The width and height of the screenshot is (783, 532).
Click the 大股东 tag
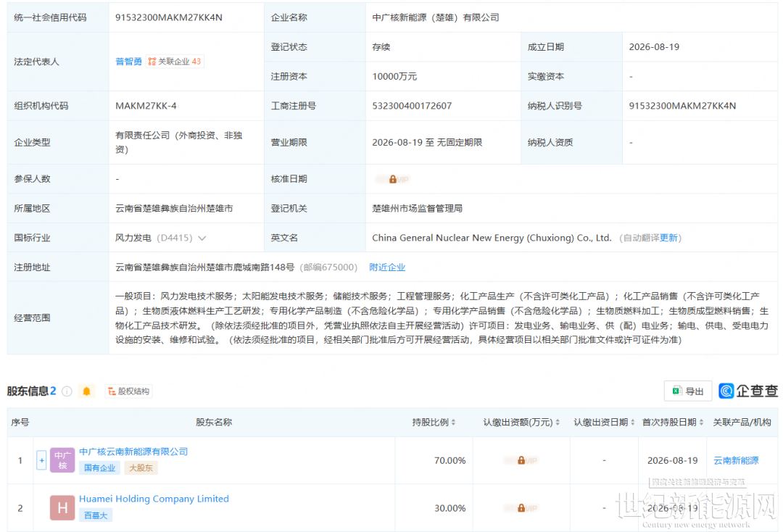[x=141, y=467]
